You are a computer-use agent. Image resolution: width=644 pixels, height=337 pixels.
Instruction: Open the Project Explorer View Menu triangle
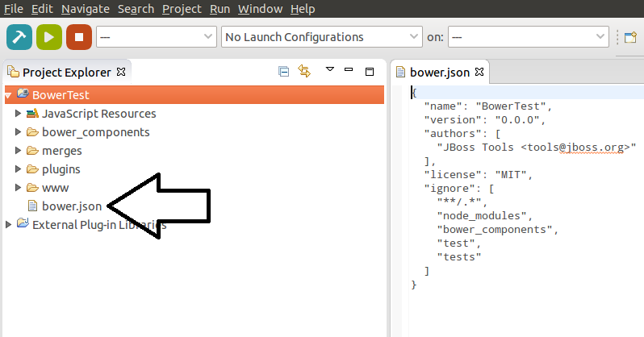(329, 70)
